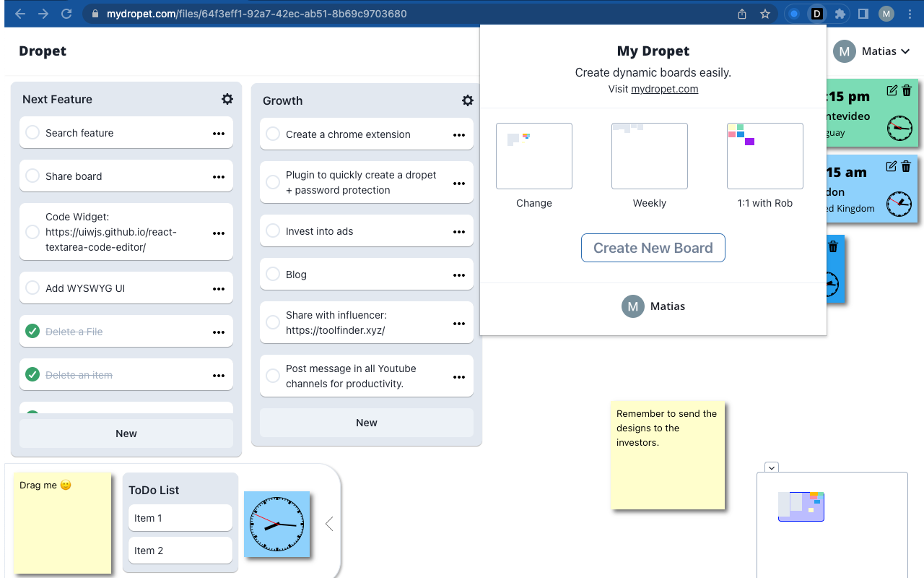924x578 pixels.
Task: Bookmark this page with star icon
Action: tap(765, 14)
